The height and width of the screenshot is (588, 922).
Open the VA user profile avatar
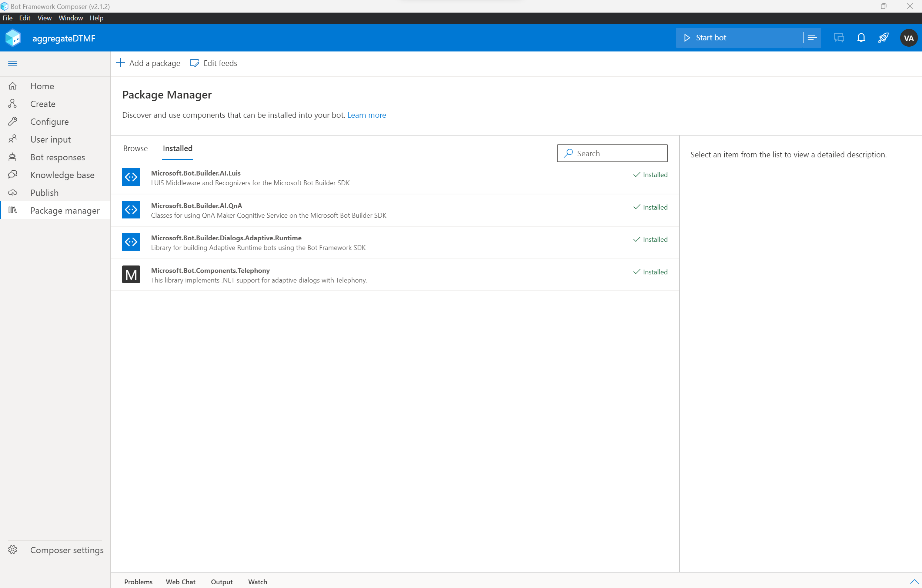(909, 38)
